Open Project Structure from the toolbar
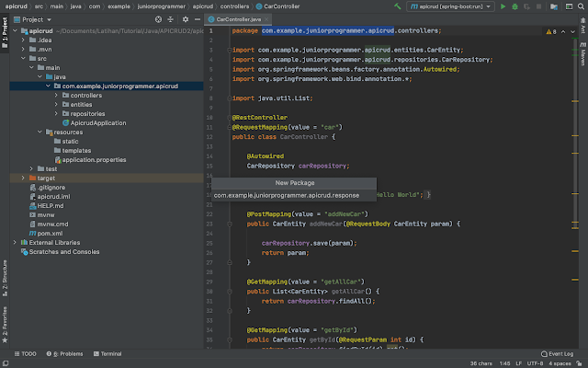The height and width of the screenshot is (368, 588). pyautogui.click(x=554, y=6)
